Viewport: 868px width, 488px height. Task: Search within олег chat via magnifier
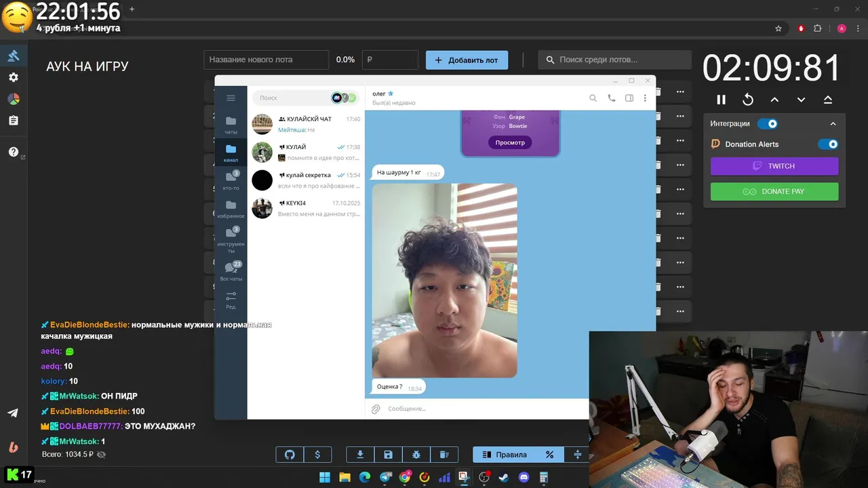click(x=593, y=98)
